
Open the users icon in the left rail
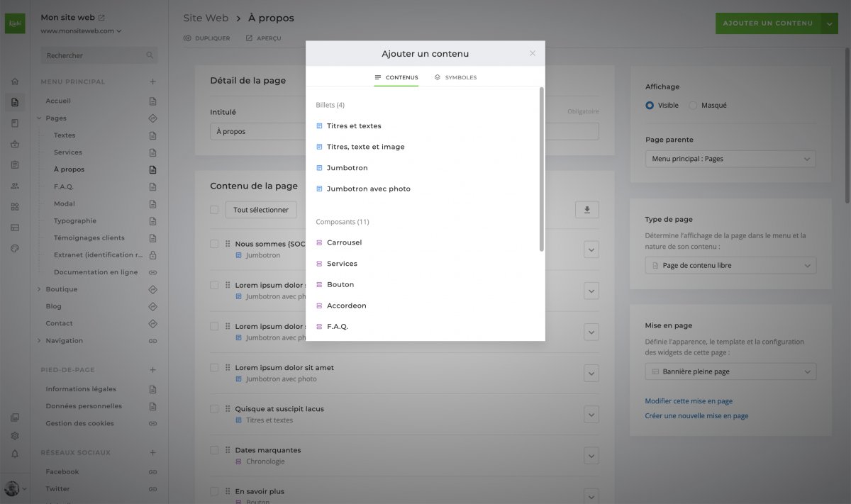pyautogui.click(x=15, y=186)
